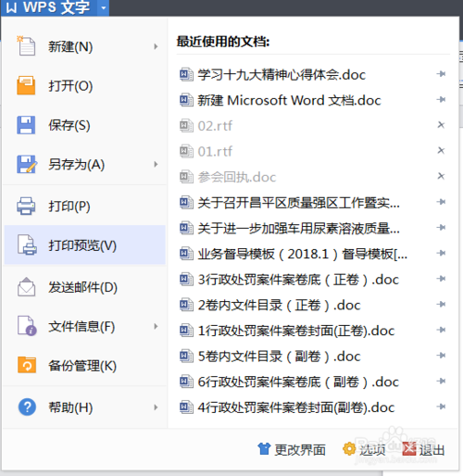Open 2卷内文件目录（正卷）.doc
The height and width of the screenshot is (476, 463).
click(313, 305)
